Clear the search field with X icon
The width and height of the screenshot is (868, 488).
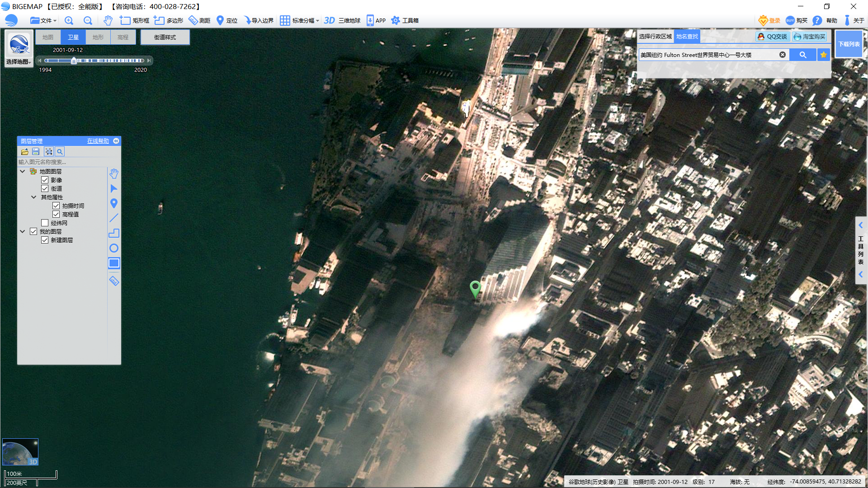(x=783, y=55)
